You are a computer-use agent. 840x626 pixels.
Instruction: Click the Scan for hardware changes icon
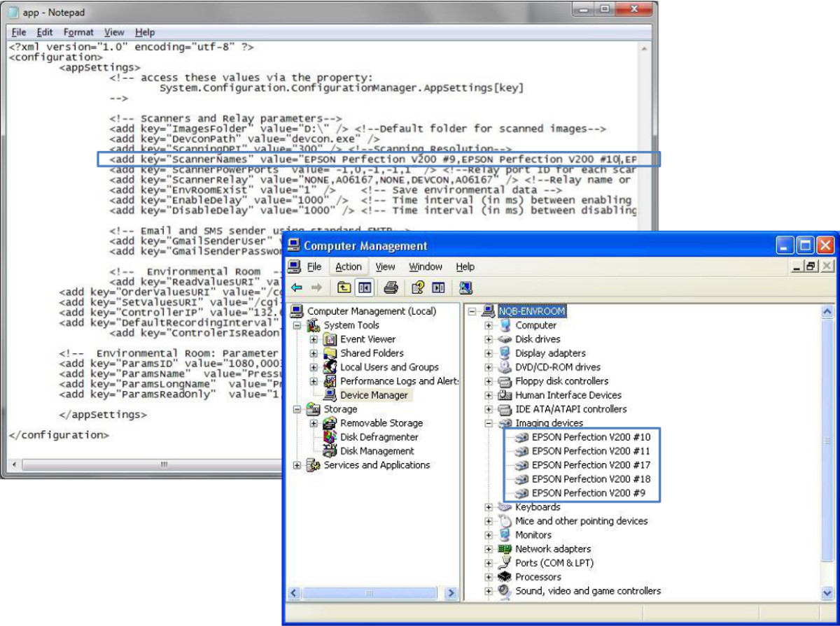coord(465,287)
